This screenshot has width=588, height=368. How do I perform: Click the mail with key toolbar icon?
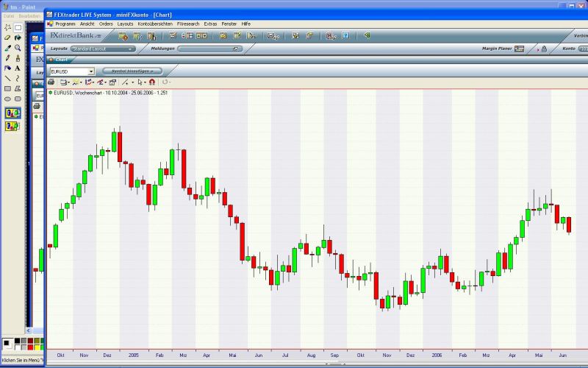(273, 36)
